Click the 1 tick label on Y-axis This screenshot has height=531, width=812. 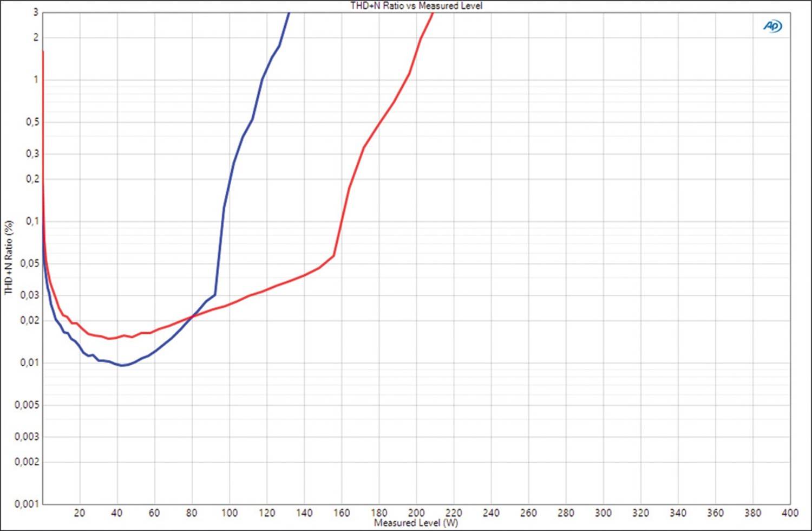point(36,80)
